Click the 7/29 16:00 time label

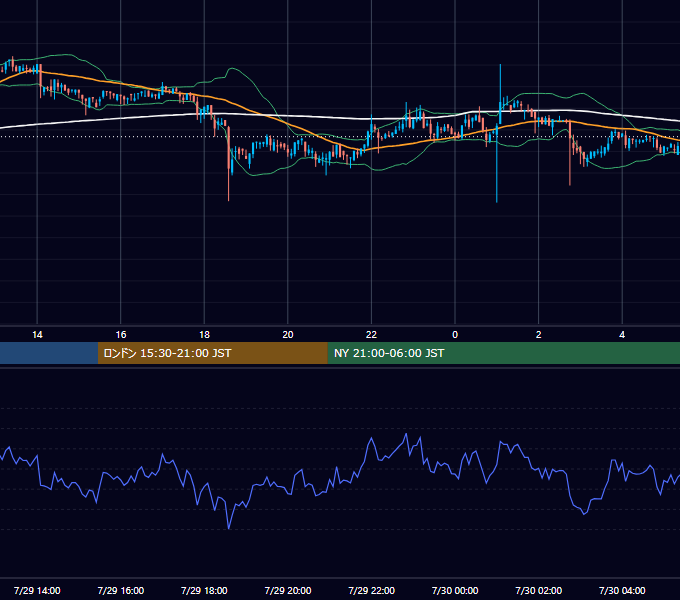click(x=121, y=590)
